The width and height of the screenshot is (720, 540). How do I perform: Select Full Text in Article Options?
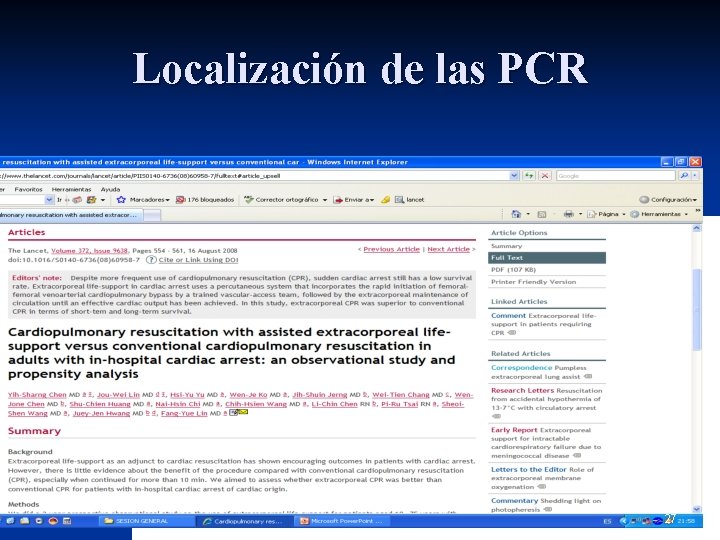(x=547, y=258)
